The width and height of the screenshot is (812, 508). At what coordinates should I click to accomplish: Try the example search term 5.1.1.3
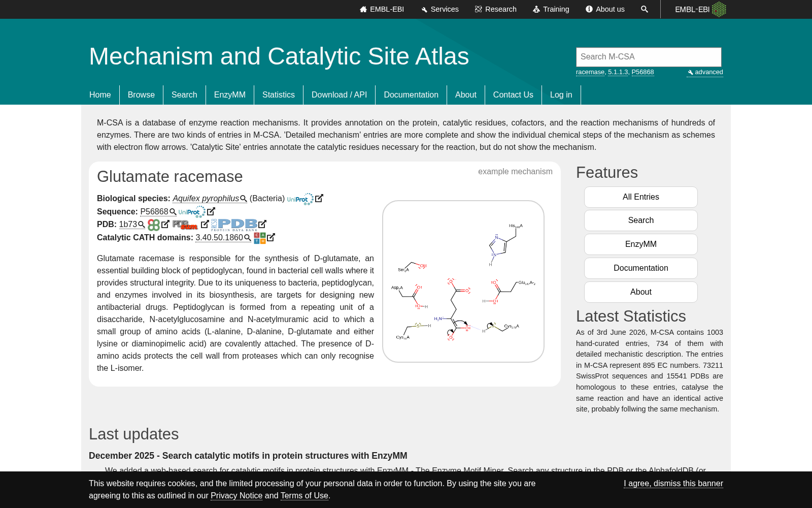[x=618, y=72]
